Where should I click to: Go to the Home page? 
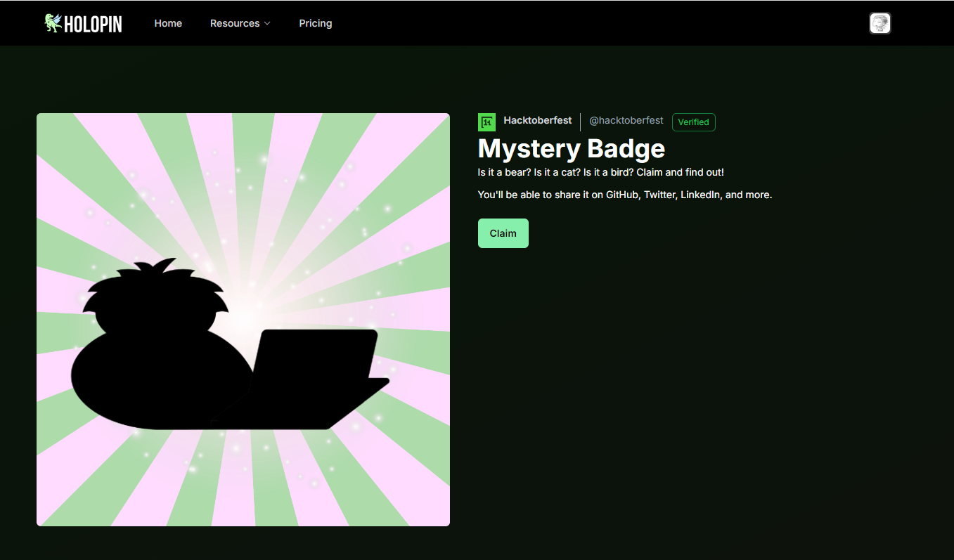168,23
